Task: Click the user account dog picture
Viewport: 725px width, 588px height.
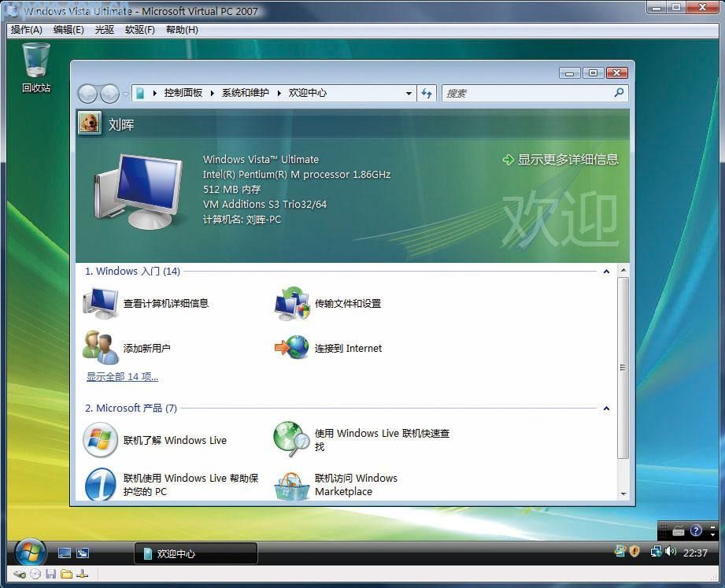Action: [90, 124]
